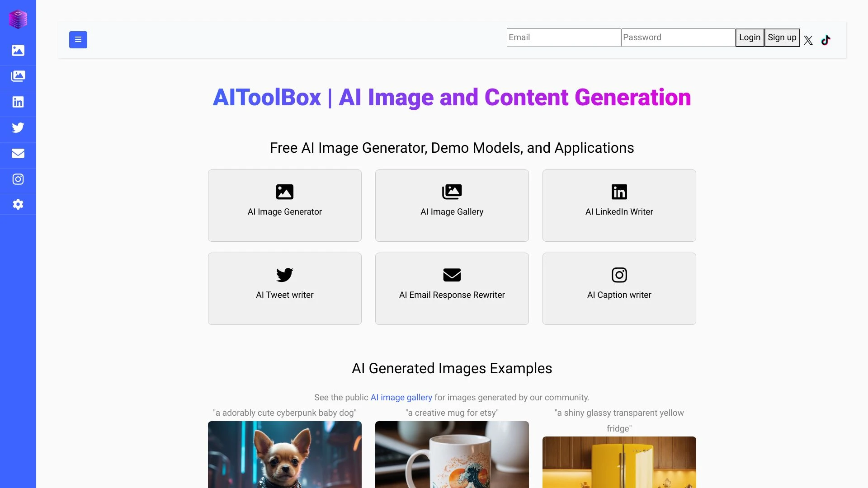
Task: Open the AI Email Response Rewriter
Action: pos(451,288)
